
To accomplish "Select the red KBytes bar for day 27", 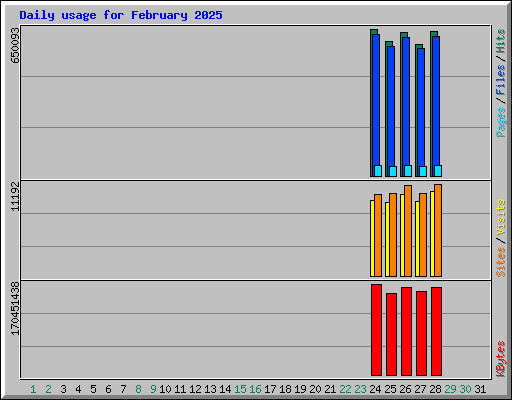I will 421,333.
